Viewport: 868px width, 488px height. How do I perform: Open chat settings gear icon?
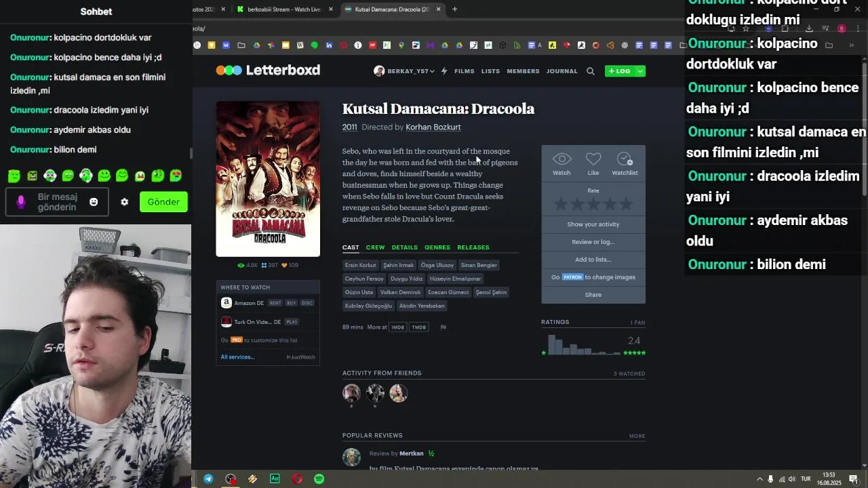pyautogui.click(x=124, y=202)
